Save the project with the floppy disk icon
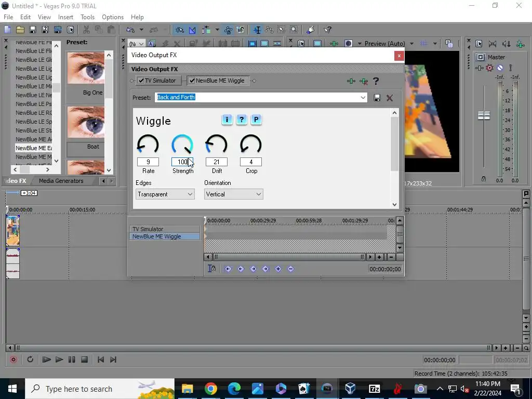This screenshot has height=399, width=532. (x=33, y=30)
